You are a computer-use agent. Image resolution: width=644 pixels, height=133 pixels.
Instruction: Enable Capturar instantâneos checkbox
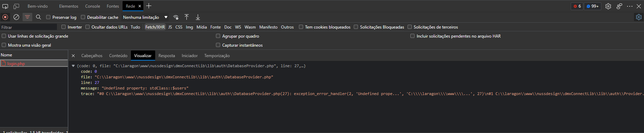[x=218, y=45]
